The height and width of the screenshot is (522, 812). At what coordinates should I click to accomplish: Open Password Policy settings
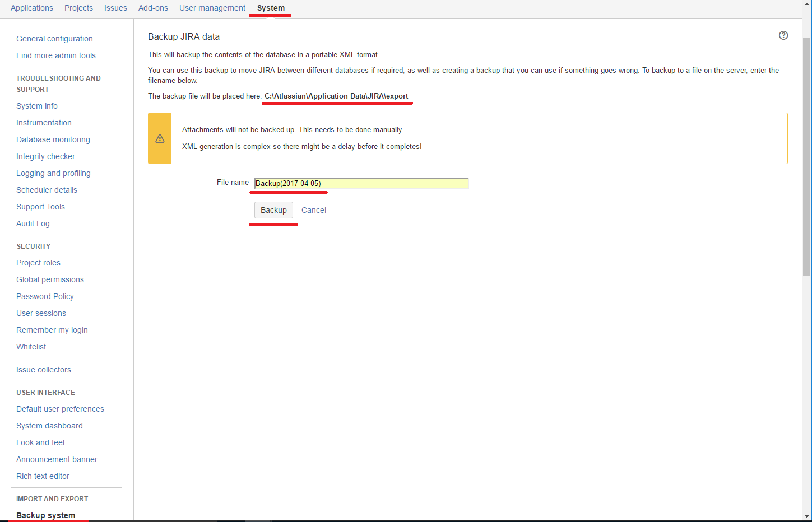pyautogui.click(x=45, y=296)
